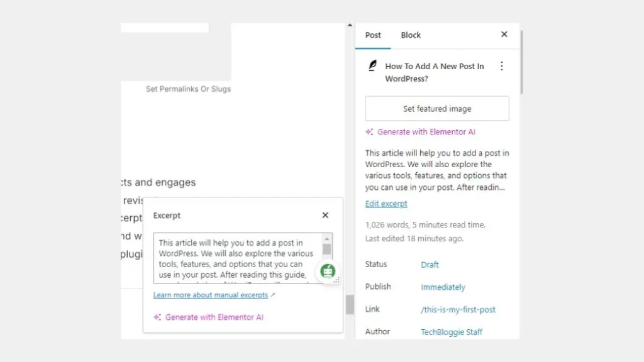Close the settings sidebar
The width and height of the screenshot is (644, 362).
(504, 35)
